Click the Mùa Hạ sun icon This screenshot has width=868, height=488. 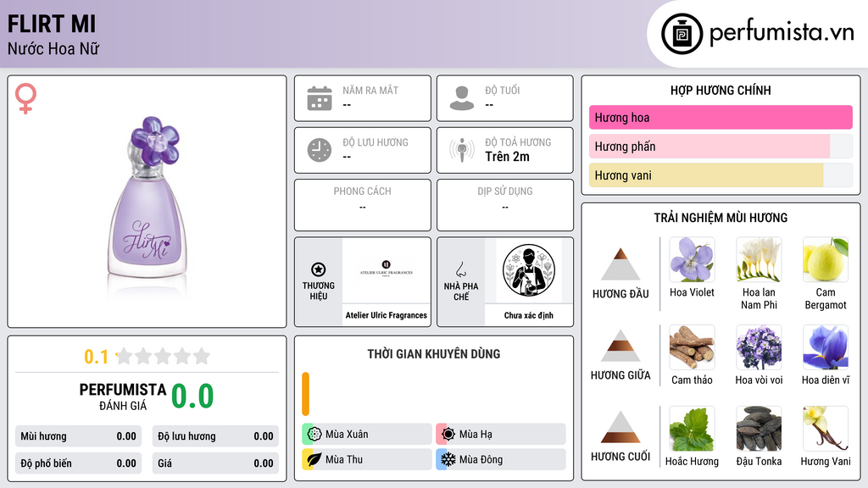(x=448, y=434)
